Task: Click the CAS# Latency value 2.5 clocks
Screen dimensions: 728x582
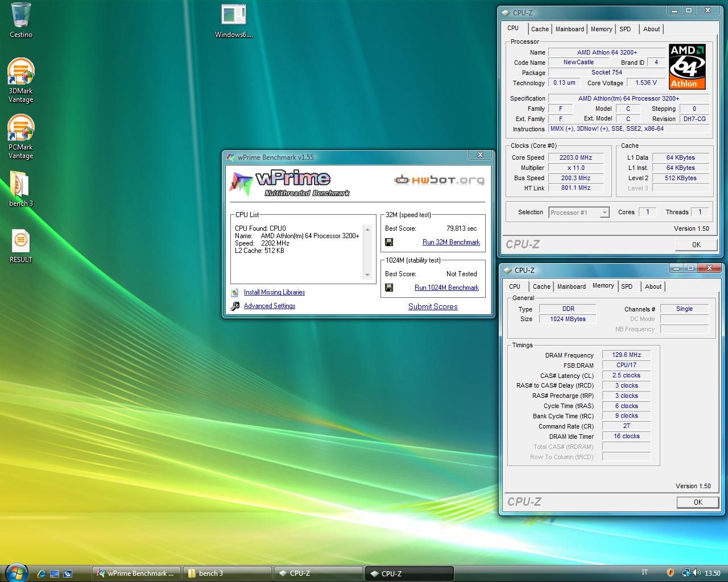Action: click(626, 375)
